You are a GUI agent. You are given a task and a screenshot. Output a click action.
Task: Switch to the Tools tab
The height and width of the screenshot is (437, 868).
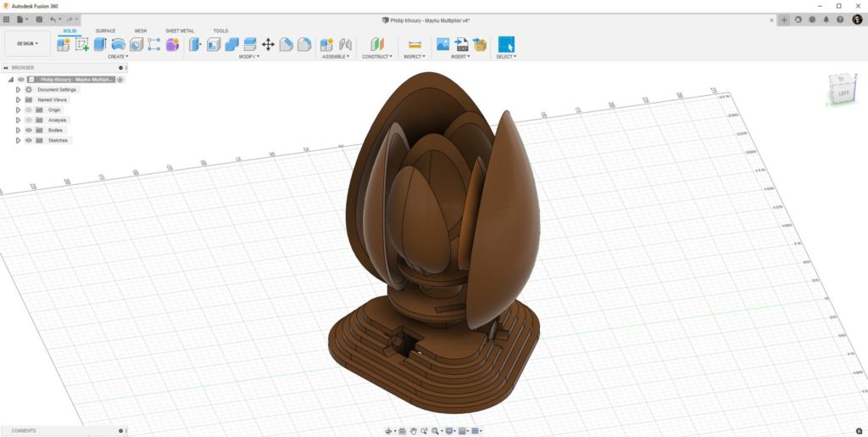(x=220, y=31)
